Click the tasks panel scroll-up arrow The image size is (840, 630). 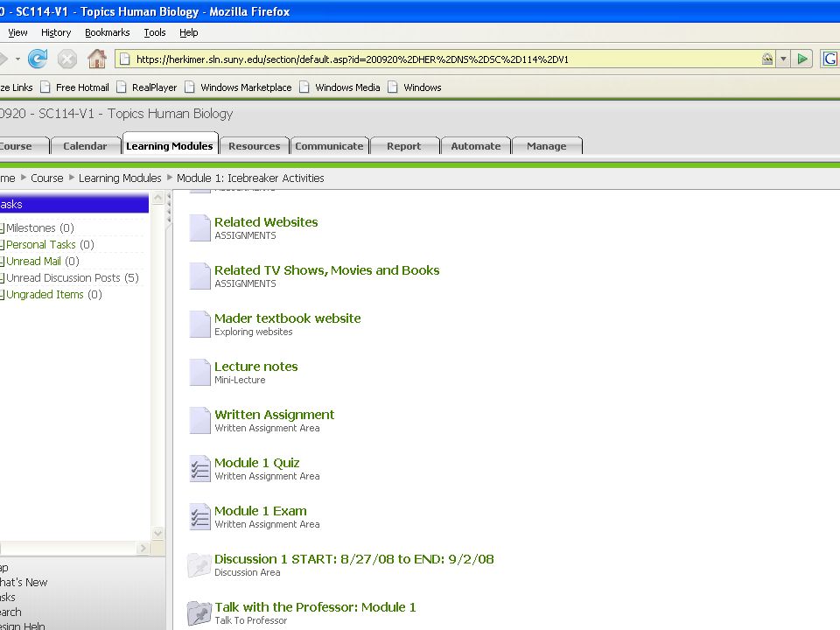[158, 199]
